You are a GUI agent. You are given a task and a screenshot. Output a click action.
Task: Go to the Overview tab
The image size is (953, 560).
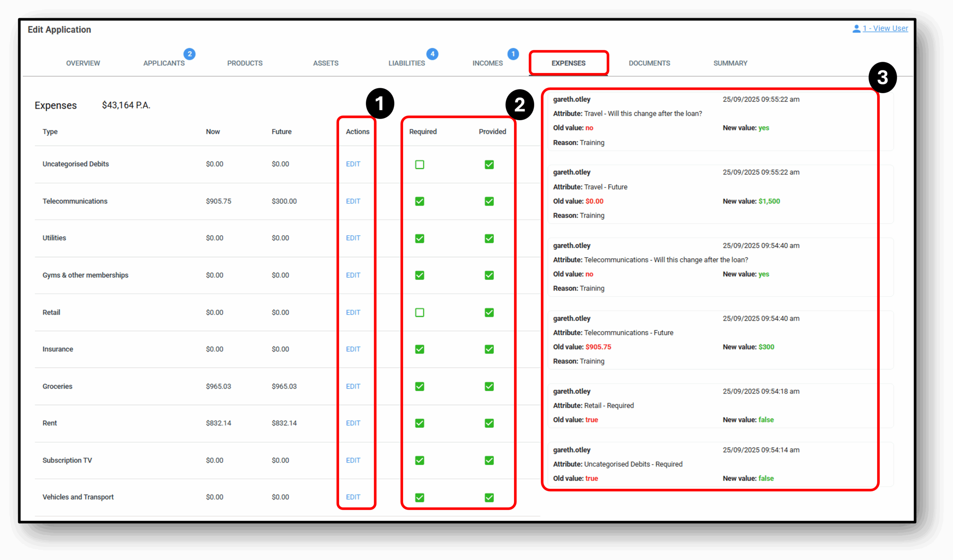83,63
